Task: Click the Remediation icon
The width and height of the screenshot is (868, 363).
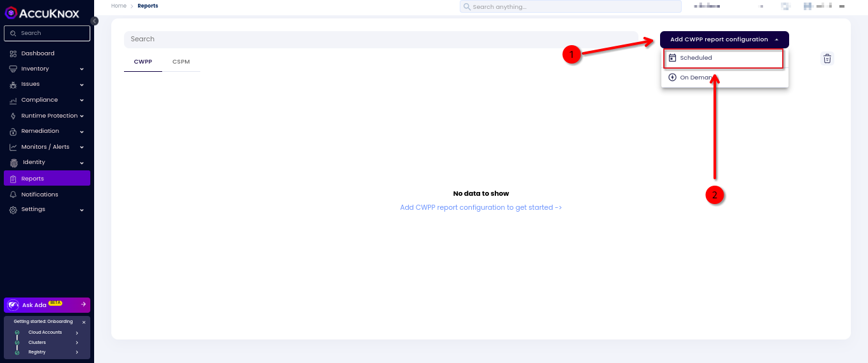Action: (13, 132)
